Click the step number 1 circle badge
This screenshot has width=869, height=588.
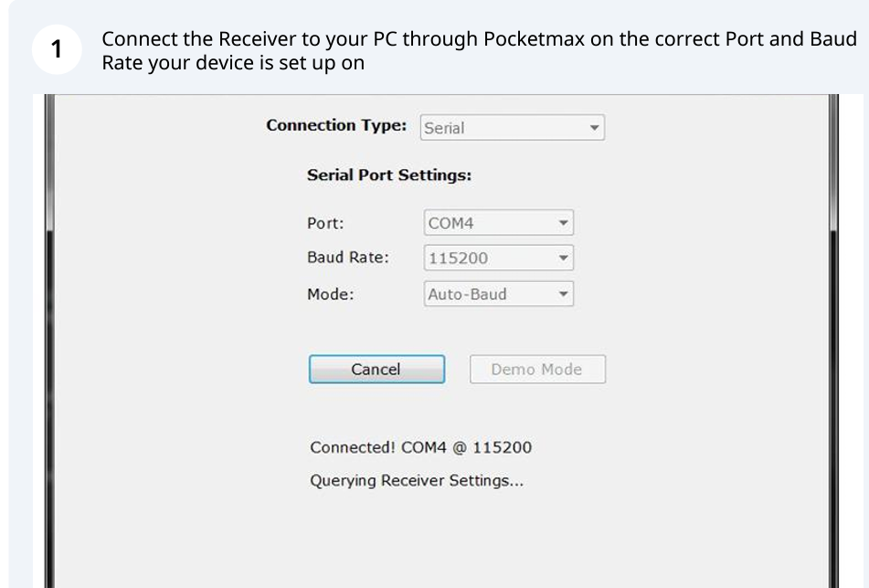tap(57, 51)
